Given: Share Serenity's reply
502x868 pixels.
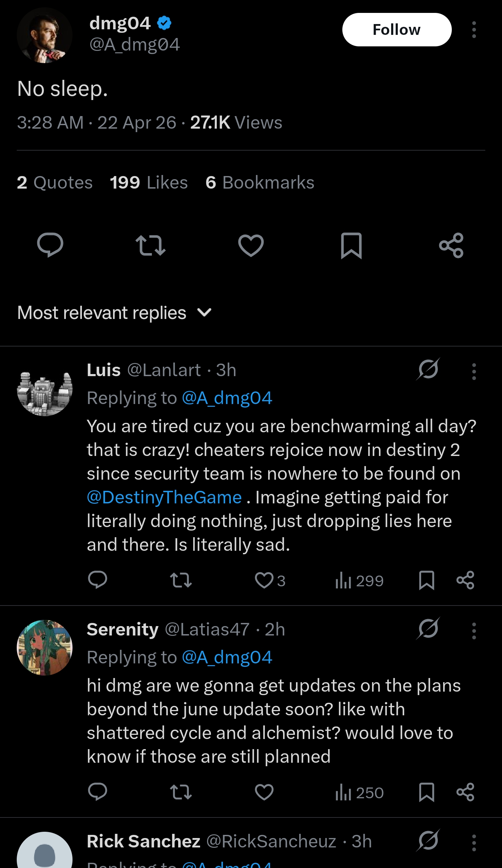Looking at the screenshot, I should coord(465,792).
